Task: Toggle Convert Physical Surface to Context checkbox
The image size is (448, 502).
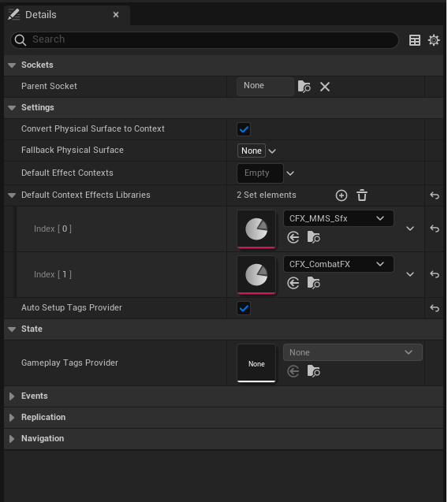Action: (244, 129)
